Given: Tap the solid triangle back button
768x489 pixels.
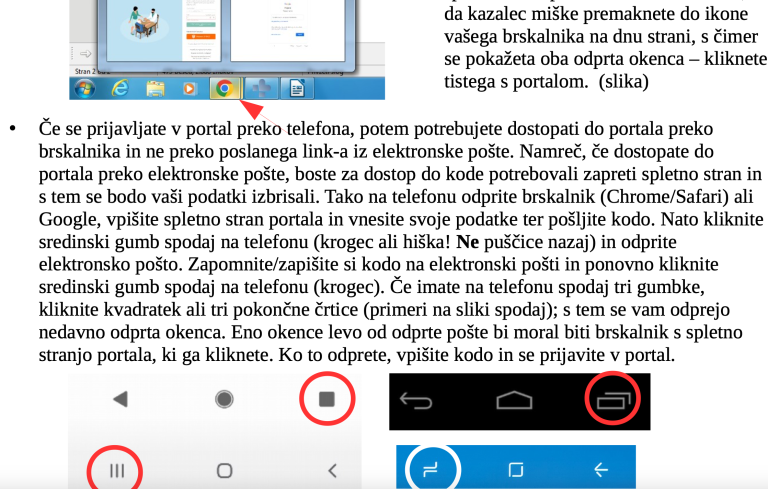Looking at the screenshot, I should tap(120, 400).
